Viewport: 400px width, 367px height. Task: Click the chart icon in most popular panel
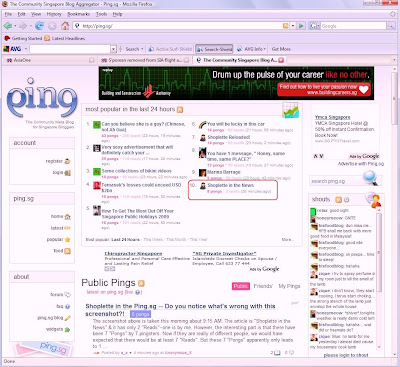pos(290,111)
